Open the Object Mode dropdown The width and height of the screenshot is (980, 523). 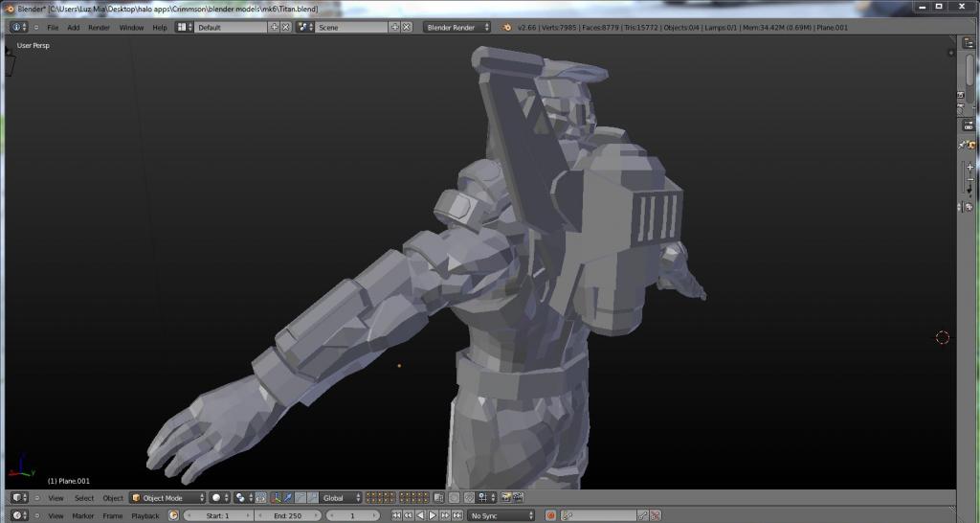point(167,498)
